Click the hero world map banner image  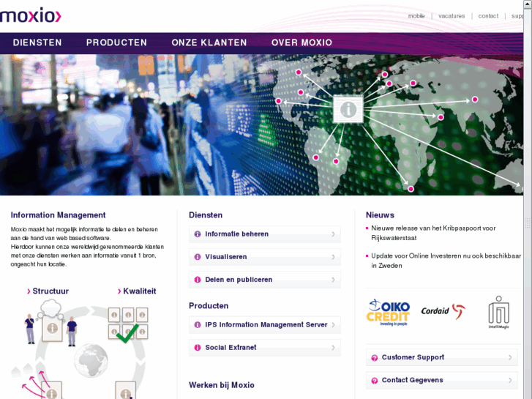261,124
